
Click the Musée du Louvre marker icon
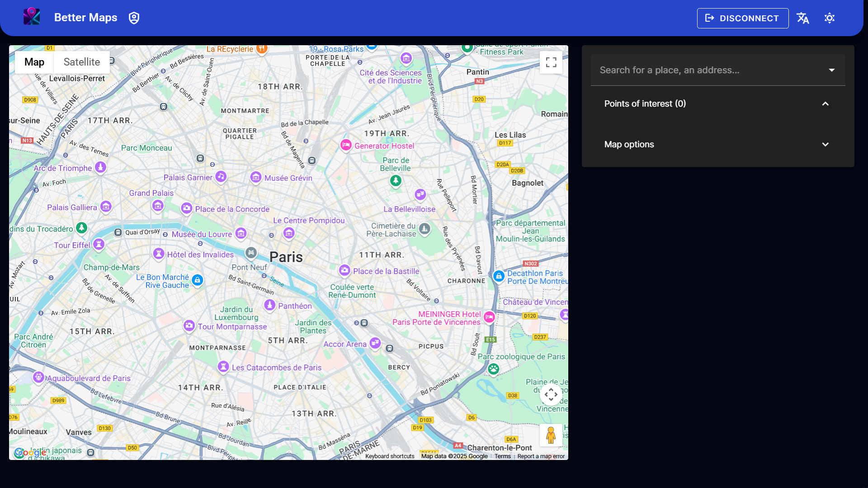[x=241, y=233]
